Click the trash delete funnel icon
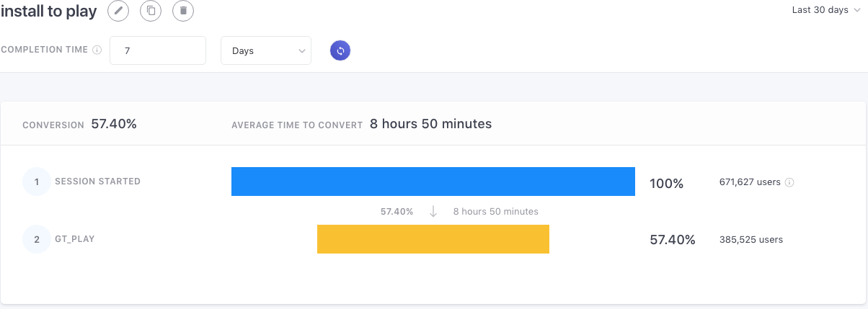The height and width of the screenshot is (309, 868). pos(183,11)
